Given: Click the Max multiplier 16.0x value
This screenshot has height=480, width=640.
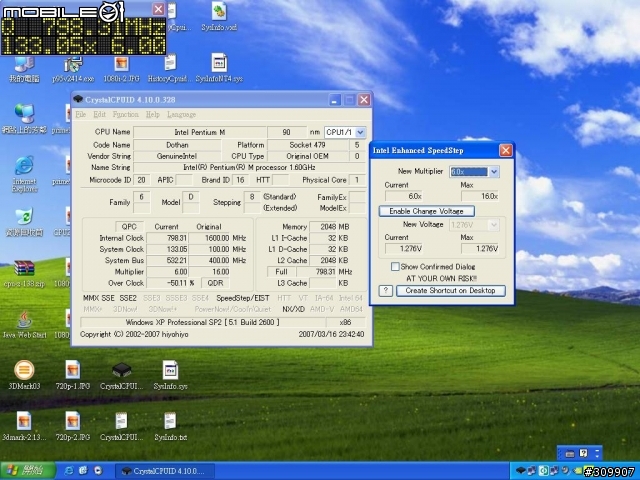Looking at the screenshot, I should (480, 196).
